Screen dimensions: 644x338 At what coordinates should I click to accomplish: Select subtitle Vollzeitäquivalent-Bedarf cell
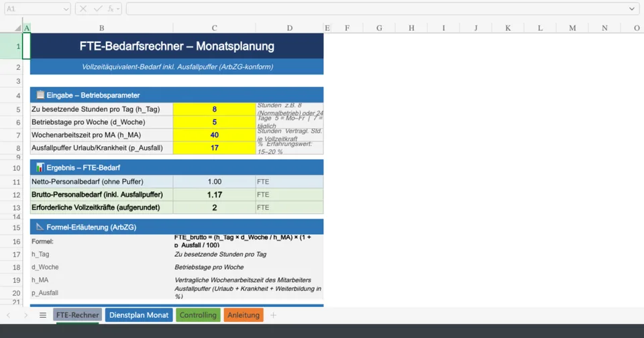click(x=176, y=66)
